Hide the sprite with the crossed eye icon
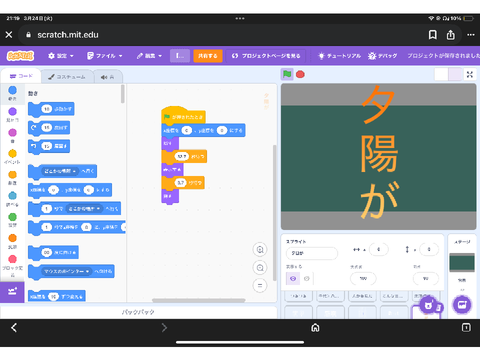The width and height of the screenshot is (480, 360). pos(307,279)
